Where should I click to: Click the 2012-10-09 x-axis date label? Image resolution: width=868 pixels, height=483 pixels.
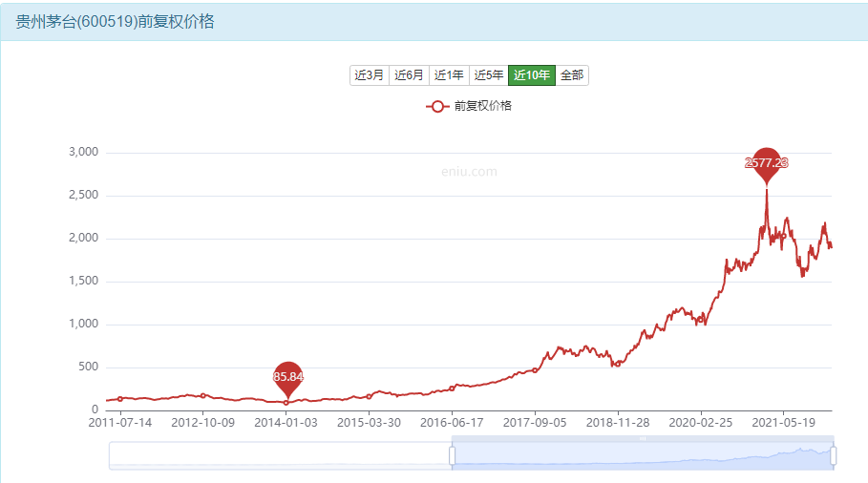tap(203, 423)
